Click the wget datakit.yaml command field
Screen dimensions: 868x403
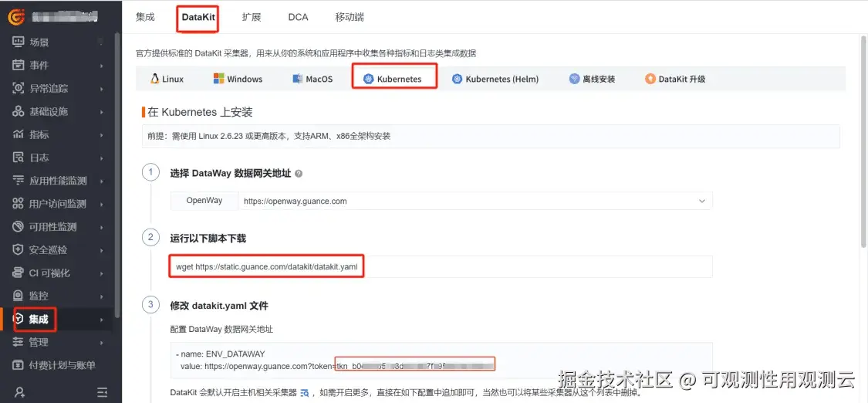tap(441, 267)
